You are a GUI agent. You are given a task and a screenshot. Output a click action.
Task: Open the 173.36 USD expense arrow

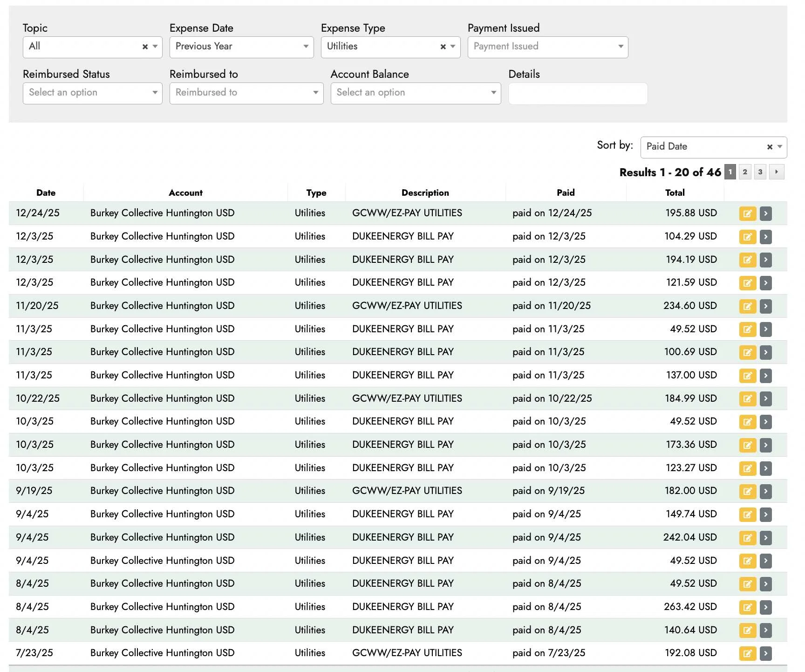765,446
